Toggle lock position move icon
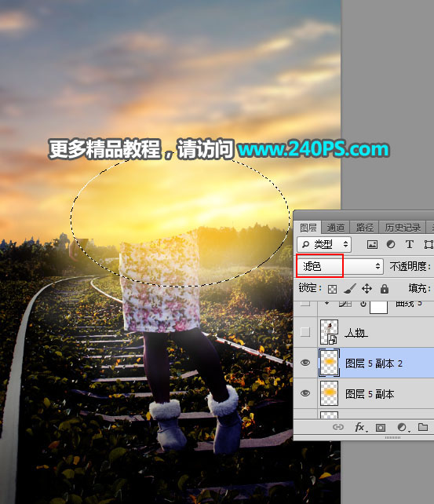434x504 pixels. click(367, 289)
